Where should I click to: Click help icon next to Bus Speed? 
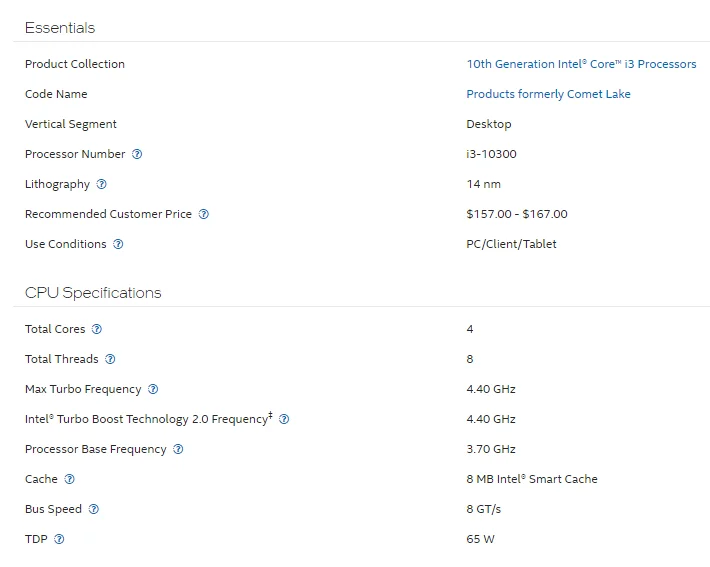[94, 509]
